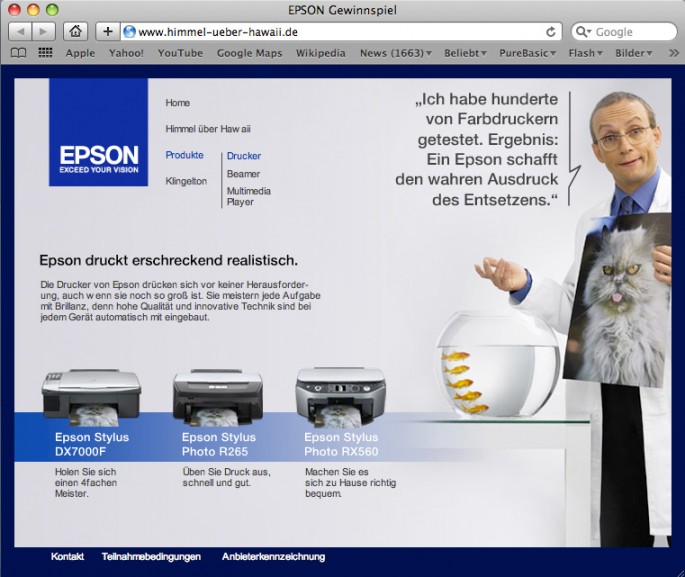
Task: Click the Epson Stylus Photo RX560 printer image
Action: (x=341, y=397)
